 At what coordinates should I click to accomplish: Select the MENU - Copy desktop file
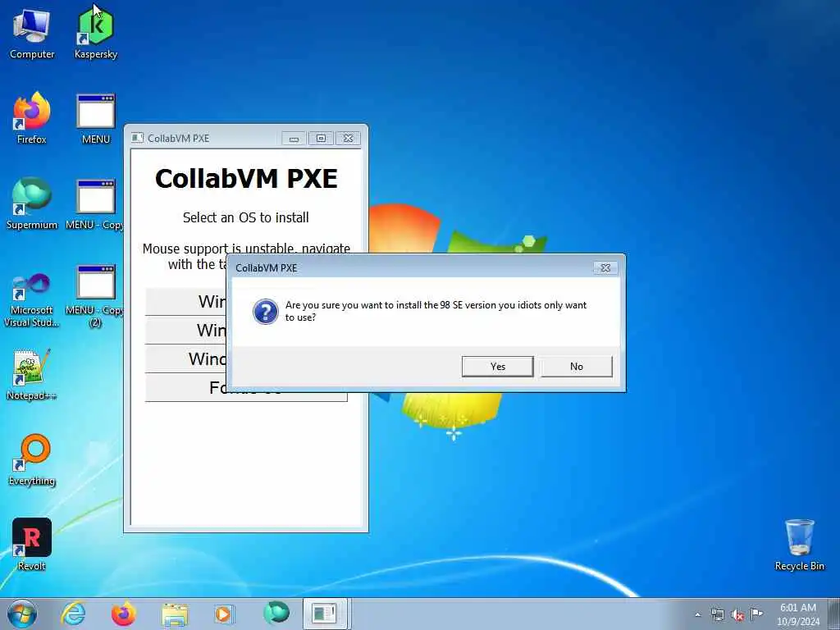[x=96, y=203]
